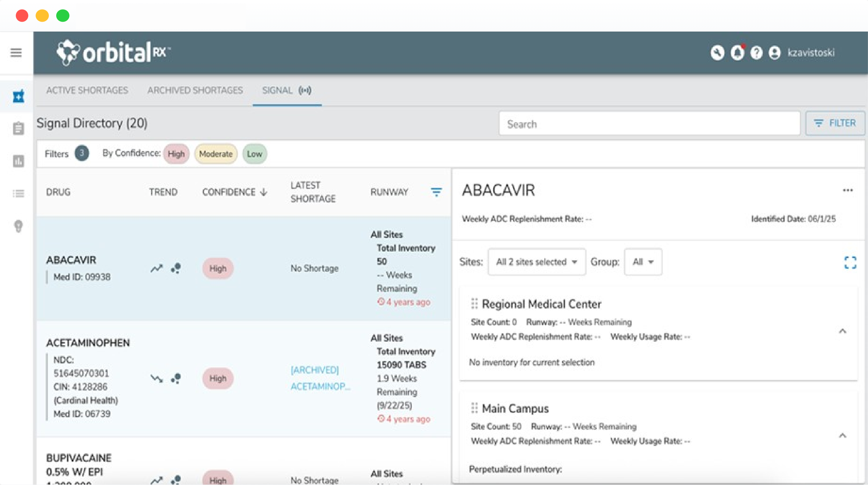Click the notifications bell icon
868x485 pixels.
pyautogui.click(x=737, y=53)
